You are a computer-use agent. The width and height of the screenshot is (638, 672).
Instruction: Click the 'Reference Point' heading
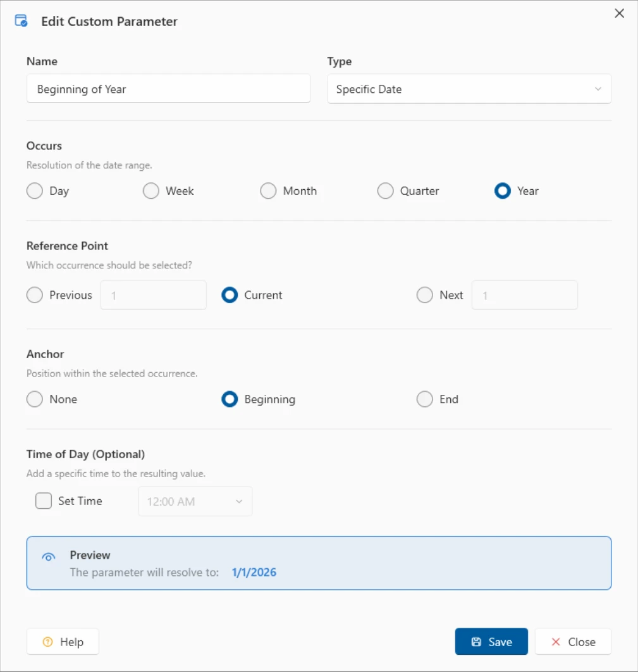(x=67, y=246)
